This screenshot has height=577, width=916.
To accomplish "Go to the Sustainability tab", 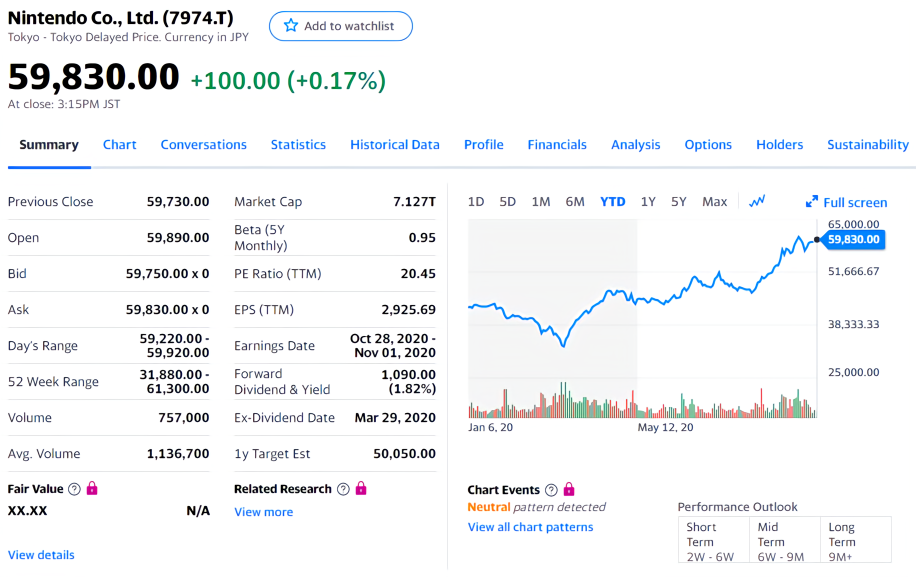I will [868, 144].
